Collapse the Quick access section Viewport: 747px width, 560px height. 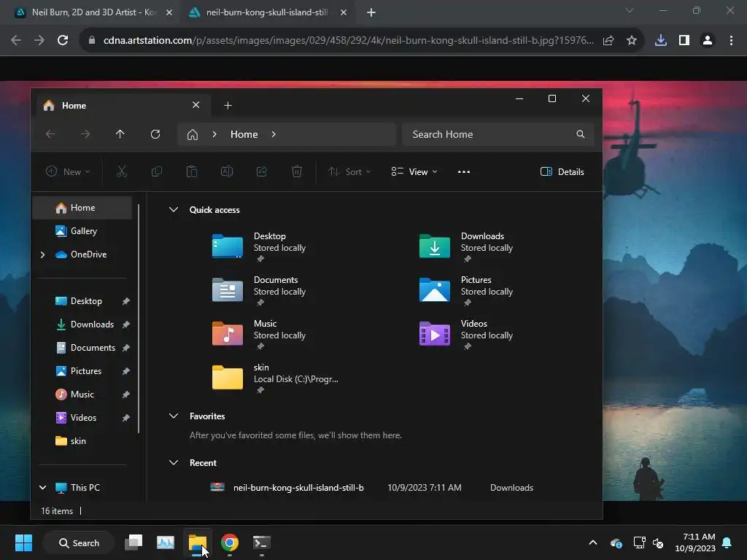coord(174,209)
